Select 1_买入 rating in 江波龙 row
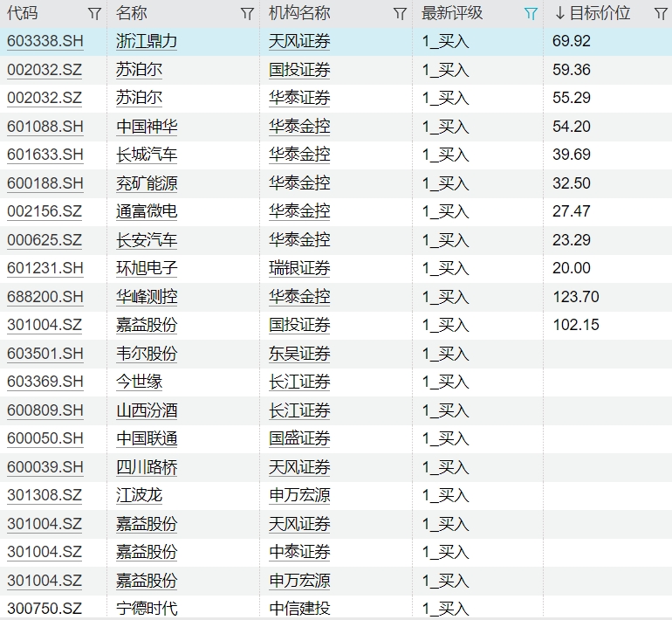Screen dimensions: 672x620 (445, 495)
